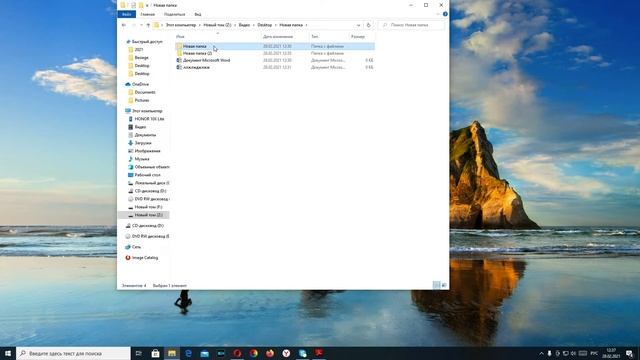Click New folder icon in title bar toolbar
Screen dimensions: 640x360
141,5
